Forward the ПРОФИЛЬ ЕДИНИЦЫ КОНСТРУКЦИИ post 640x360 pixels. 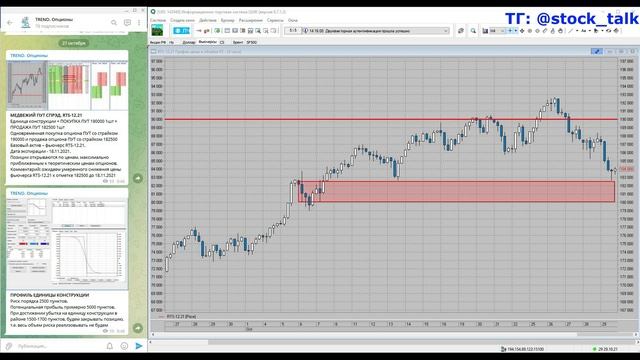tap(138, 328)
